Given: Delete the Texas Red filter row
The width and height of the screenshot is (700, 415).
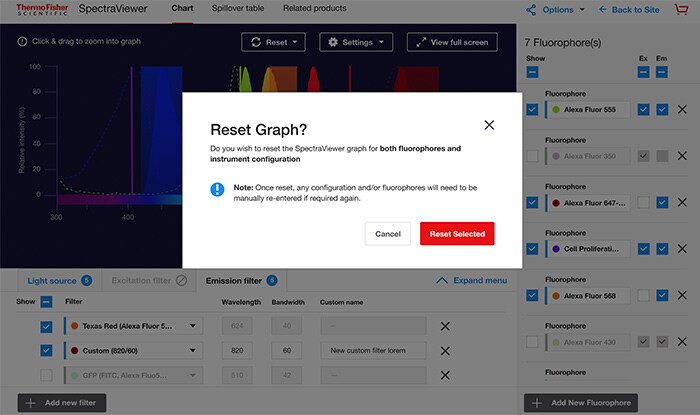Looking at the screenshot, I should (x=445, y=326).
